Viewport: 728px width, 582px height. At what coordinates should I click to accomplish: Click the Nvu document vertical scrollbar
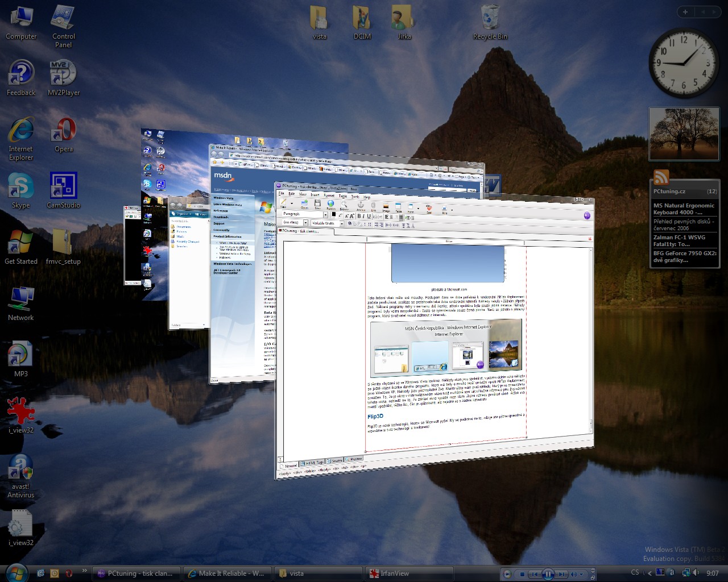point(590,341)
